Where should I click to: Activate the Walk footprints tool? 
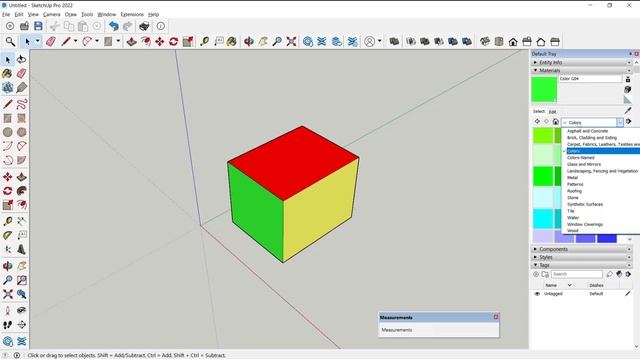point(7,325)
